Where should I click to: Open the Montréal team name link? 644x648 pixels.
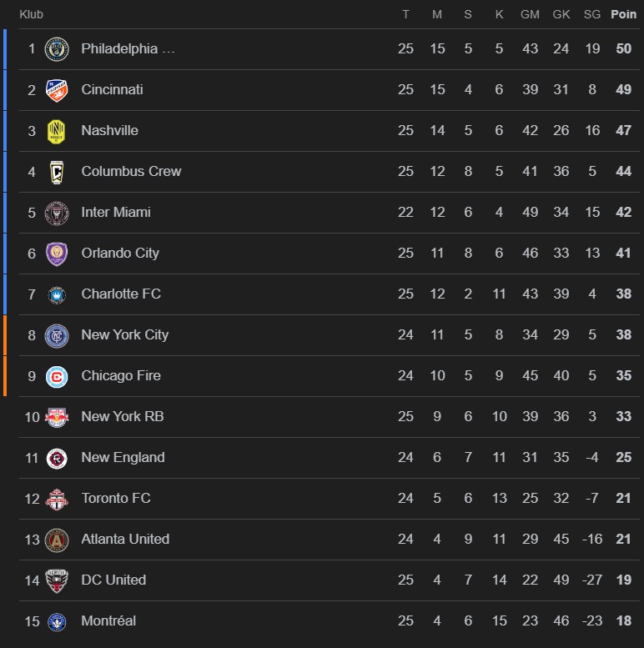[x=108, y=620]
